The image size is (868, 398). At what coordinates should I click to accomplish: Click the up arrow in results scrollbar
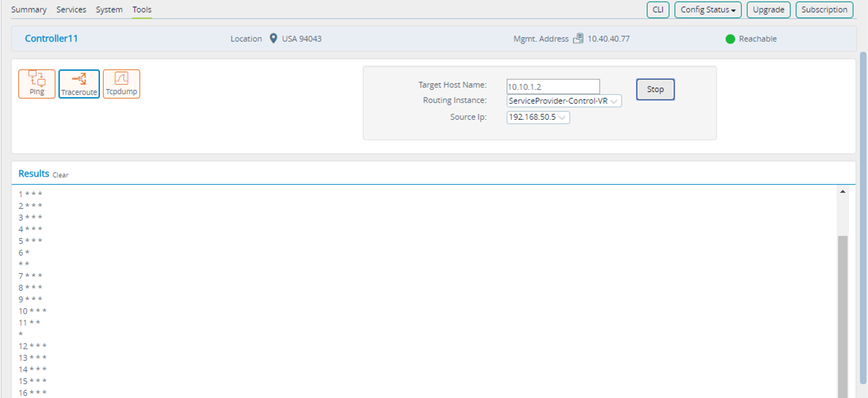(x=842, y=191)
